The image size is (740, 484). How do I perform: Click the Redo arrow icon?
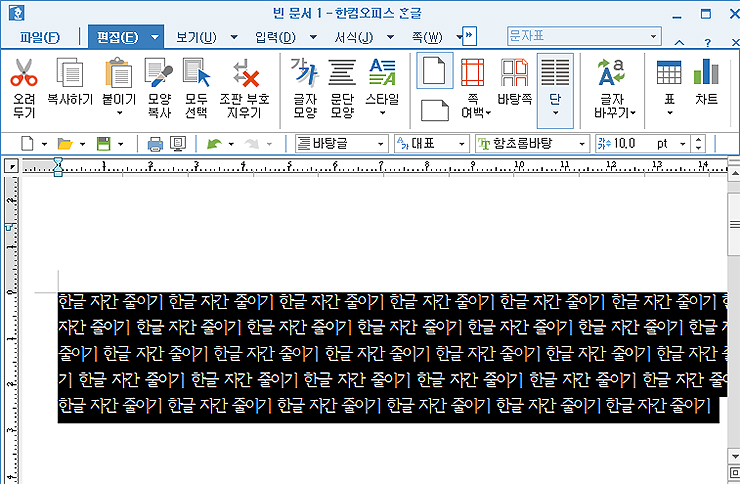(252, 143)
